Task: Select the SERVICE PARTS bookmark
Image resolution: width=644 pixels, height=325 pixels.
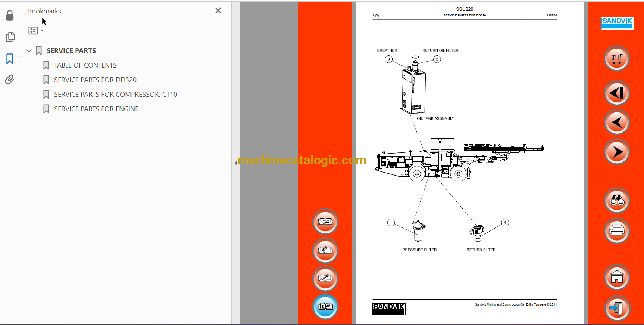Action: click(x=71, y=51)
